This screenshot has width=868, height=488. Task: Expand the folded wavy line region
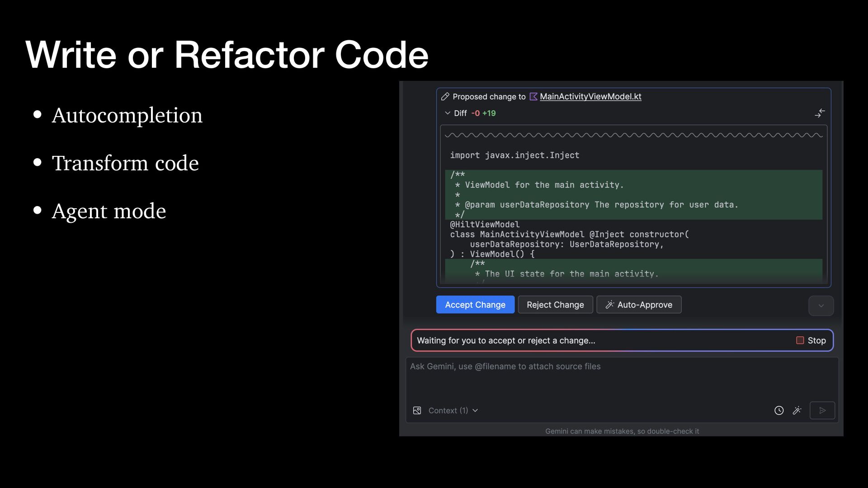point(633,135)
